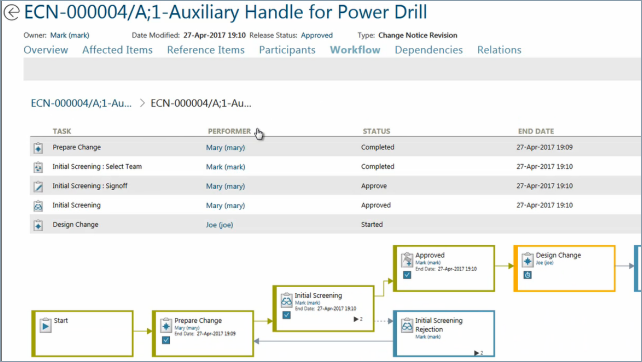Click the Design Change node clock status icon
The height and width of the screenshot is (362, 642).
click(527, 275)
